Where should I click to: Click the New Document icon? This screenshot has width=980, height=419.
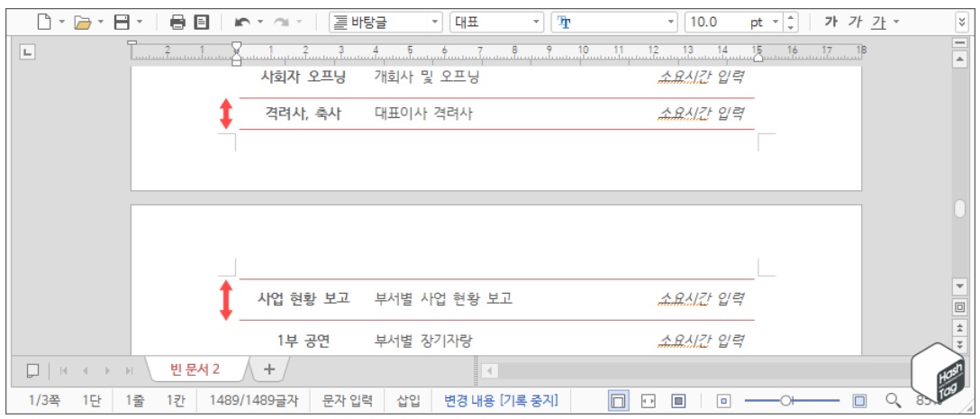point(43,23)
